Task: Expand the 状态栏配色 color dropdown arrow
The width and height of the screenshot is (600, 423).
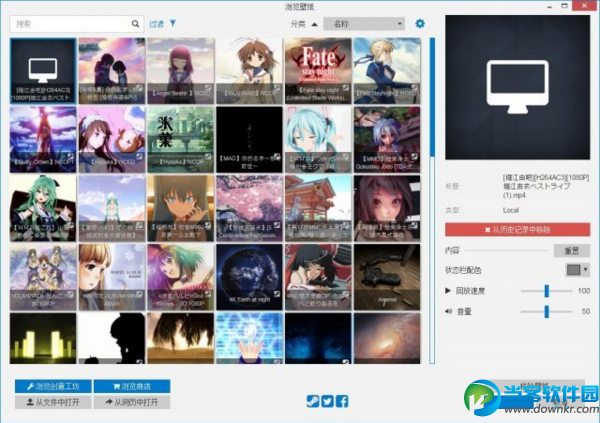Action: 585,270
